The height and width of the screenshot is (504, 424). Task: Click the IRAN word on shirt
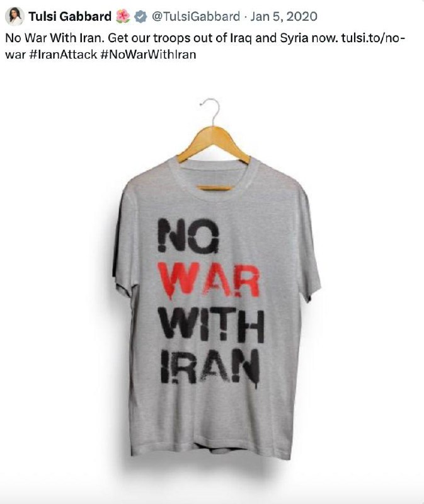click(x=210, y=368)
